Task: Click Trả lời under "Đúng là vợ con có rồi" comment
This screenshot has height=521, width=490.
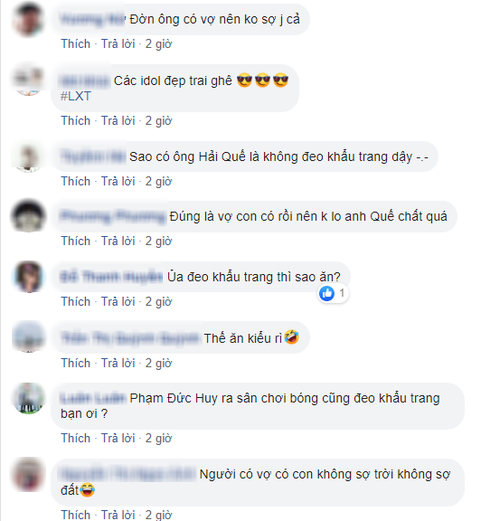Action: pos(118,241)
